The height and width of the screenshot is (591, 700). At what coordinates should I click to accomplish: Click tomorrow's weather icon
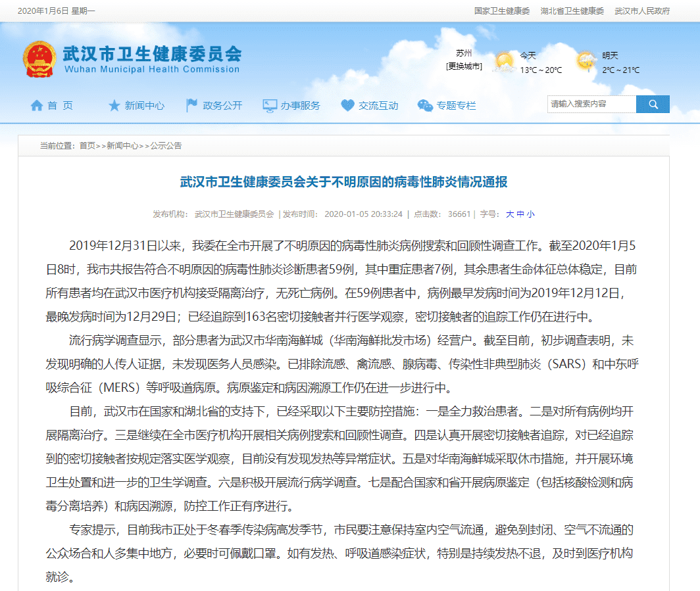coord(587,62)
